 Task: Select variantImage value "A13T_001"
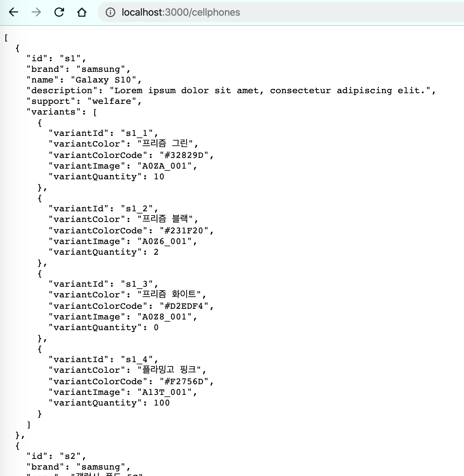(165, 392)
